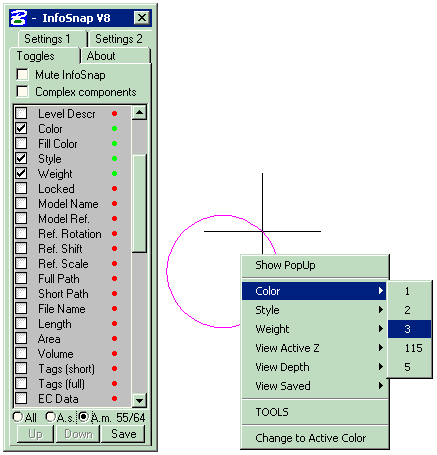Click the red dot beside EC Data
The height and width of the screenshot is (455, 437).
(x=114, y=399)
